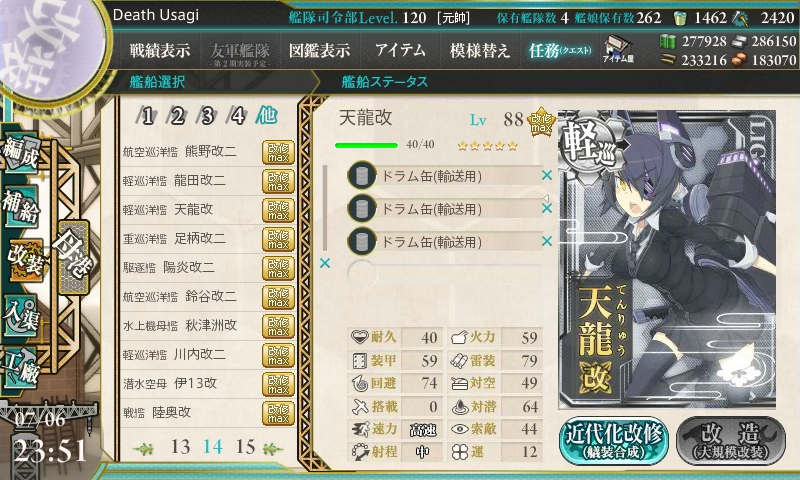Open the 工廠 factory sidebar icon

coord(21,368)
